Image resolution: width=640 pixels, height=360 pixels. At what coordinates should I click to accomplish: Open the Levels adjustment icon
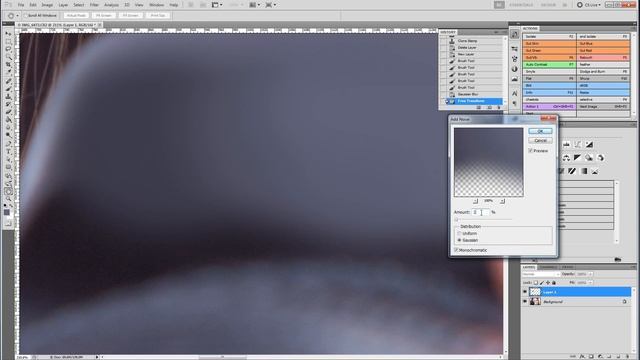coord(567,144)
